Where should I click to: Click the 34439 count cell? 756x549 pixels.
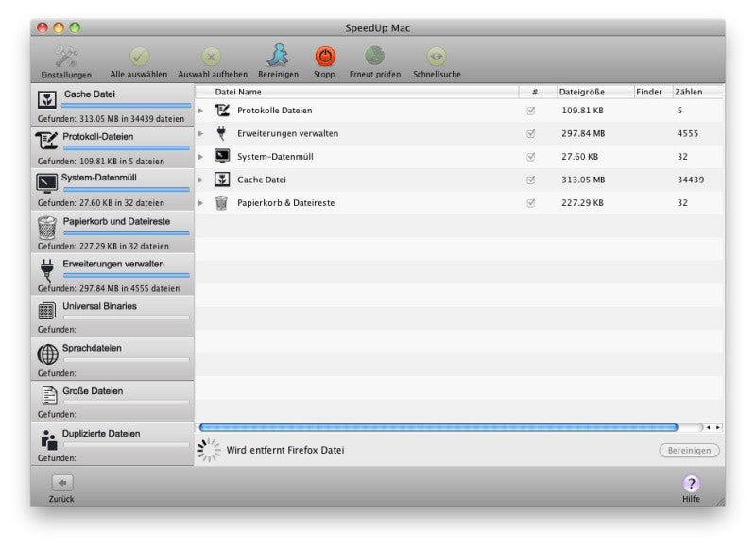(x=691, y=180)
